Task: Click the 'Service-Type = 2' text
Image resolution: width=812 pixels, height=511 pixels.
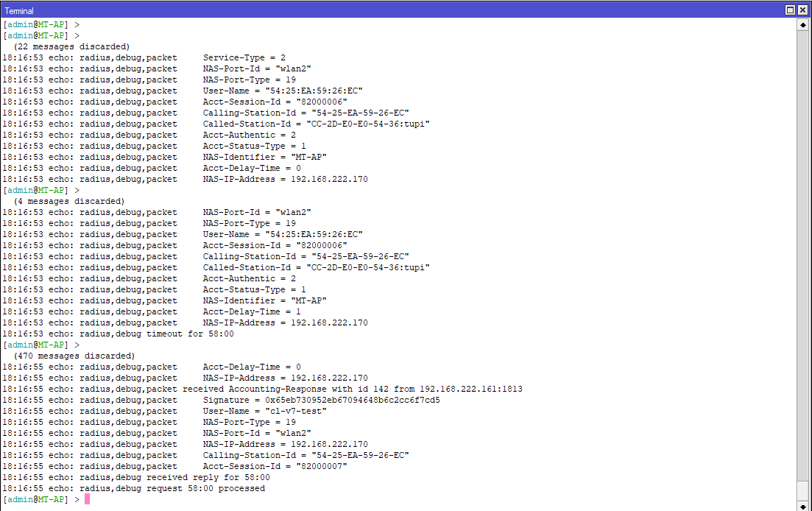Action: (244, 57)
